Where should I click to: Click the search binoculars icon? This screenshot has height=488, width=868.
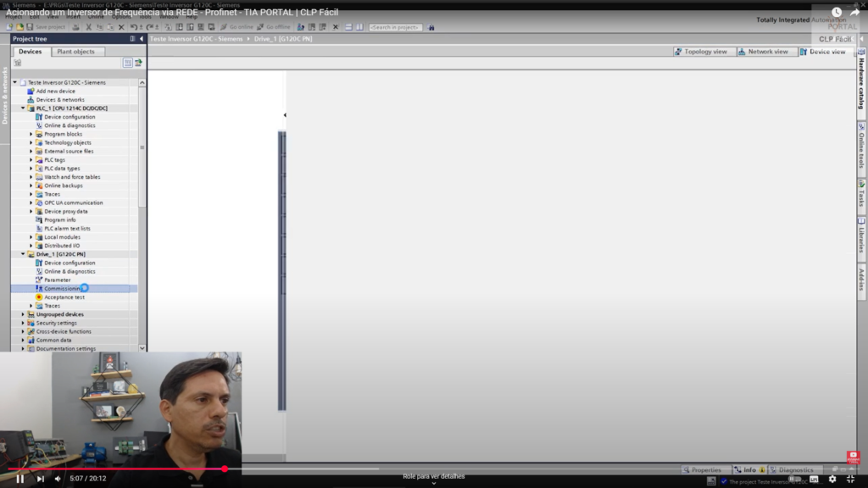(431, 27)
